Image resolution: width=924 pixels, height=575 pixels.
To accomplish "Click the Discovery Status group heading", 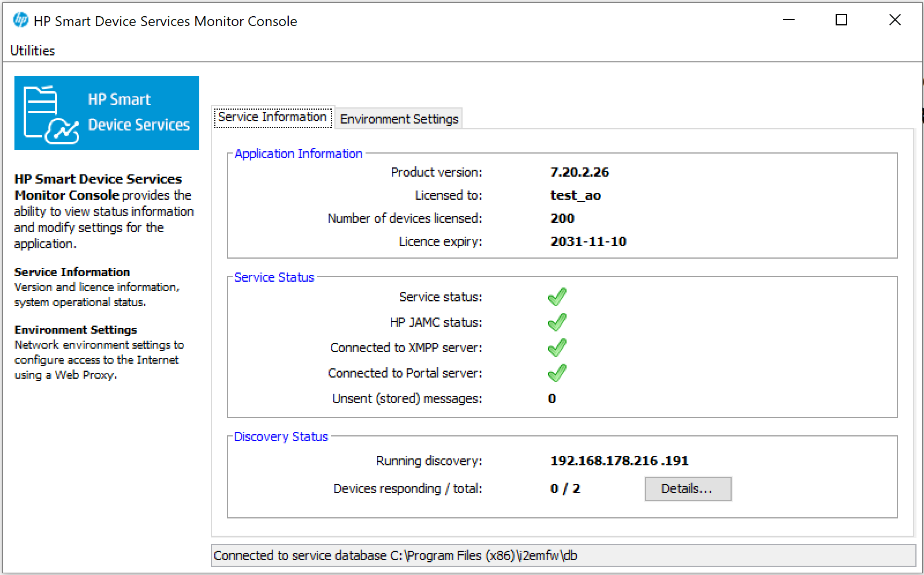I will pos(281,437).
